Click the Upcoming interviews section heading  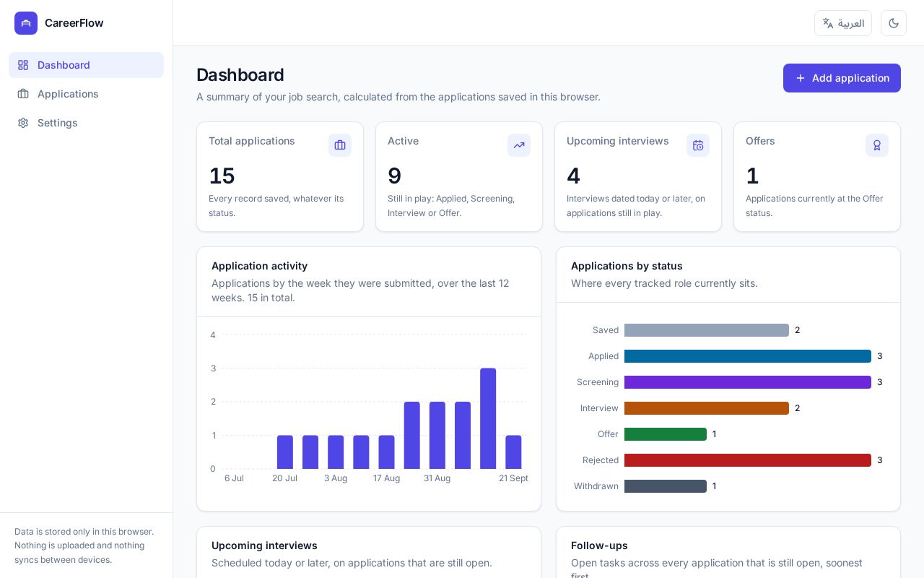point(264,545)
